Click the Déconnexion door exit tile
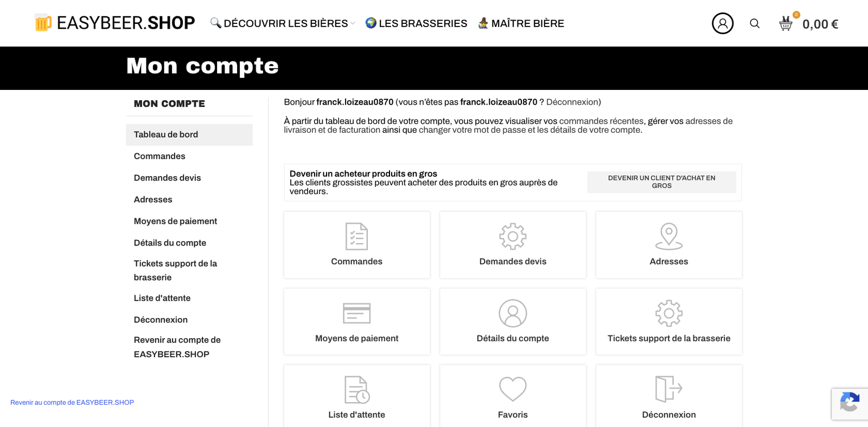 click(x=668, y=389)
